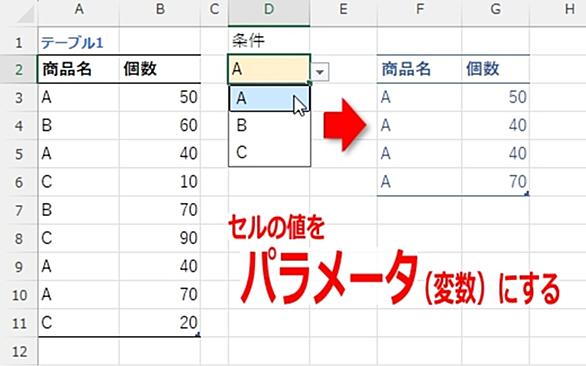Viewport: 586px width, 366px height.
Task: Select row 10 header
Action: click(x=19, y=295)
